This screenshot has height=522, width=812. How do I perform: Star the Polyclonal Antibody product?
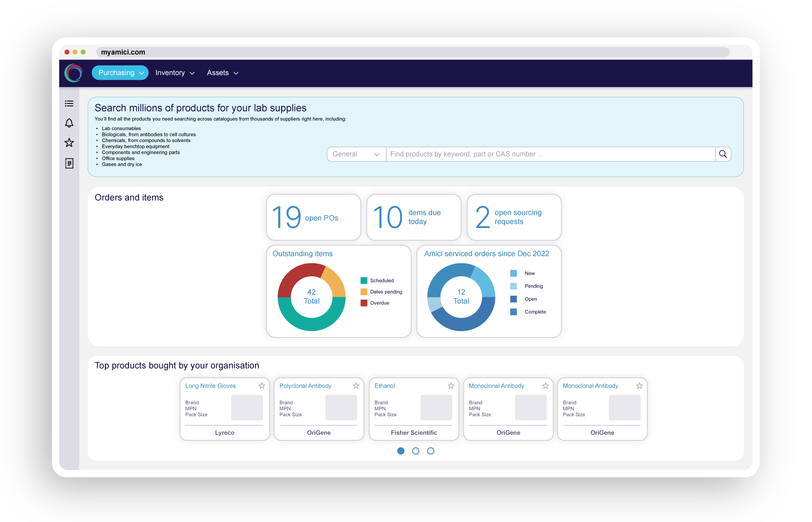tap(356, 386)
